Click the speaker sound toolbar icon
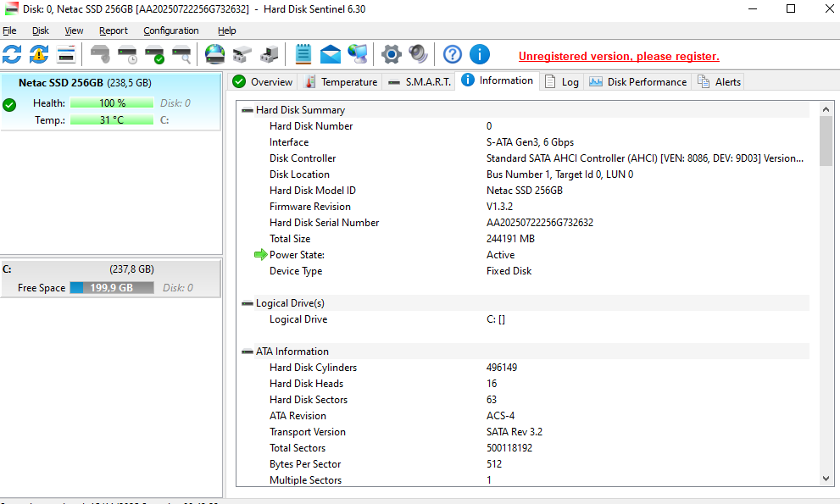The width and height of the screenshot is (840, 504). click(x=418, y=55)
